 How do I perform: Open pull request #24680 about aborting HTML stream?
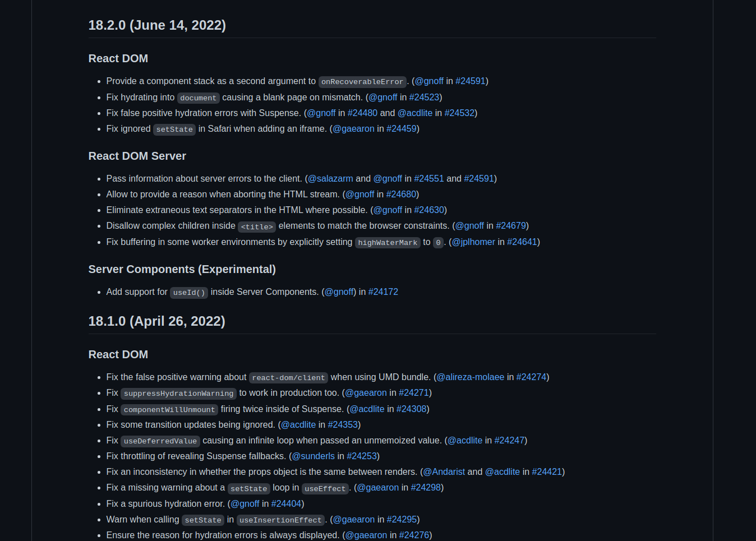tap(402, 194)
